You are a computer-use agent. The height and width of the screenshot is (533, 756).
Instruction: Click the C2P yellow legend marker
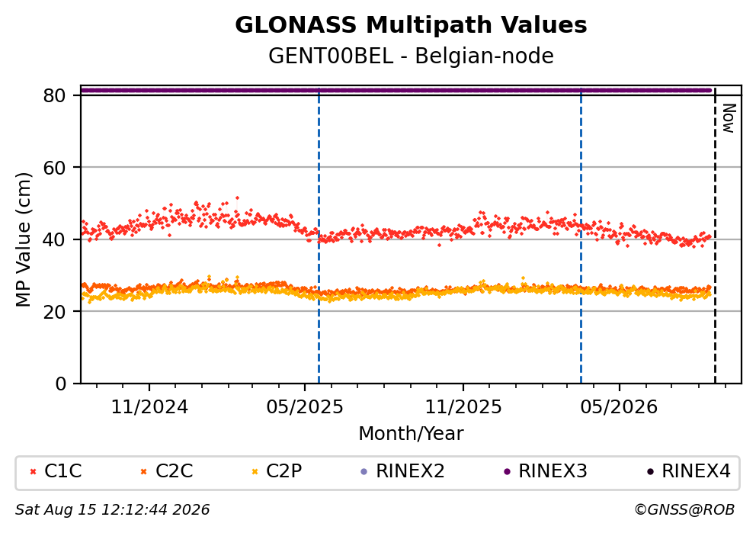click(x=255, y=472)
